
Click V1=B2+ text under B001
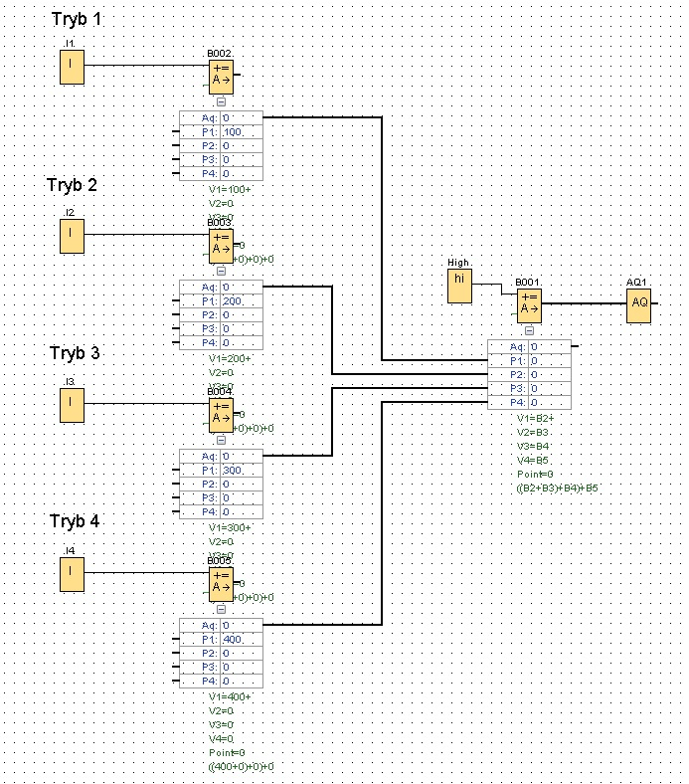click(536, 419)
